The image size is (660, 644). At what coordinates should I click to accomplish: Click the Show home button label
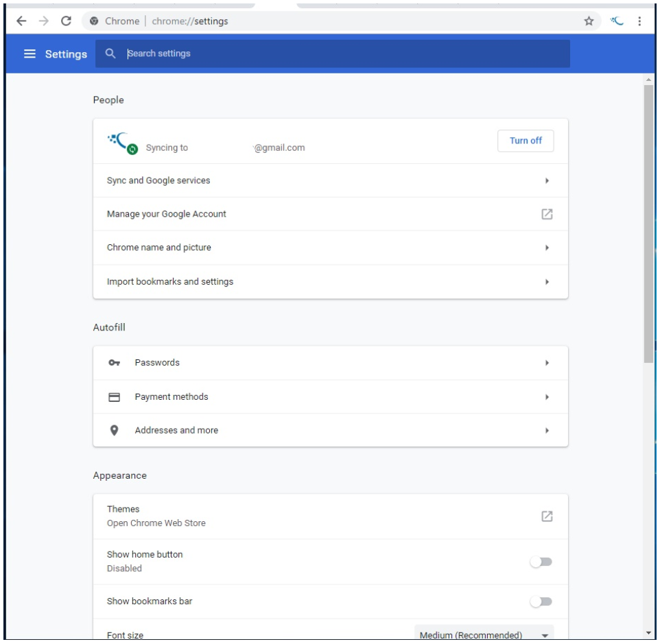pos(145,554)
